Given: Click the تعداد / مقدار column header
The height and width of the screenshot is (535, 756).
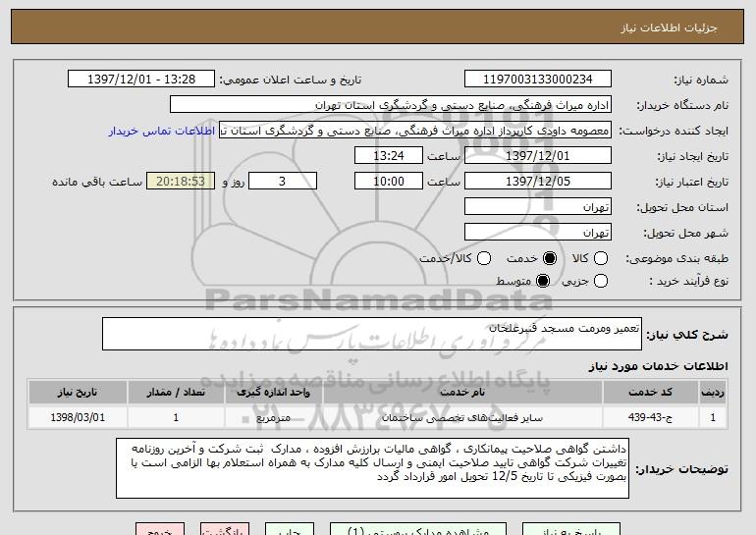Looking at the screenshot, I should 176,392.
